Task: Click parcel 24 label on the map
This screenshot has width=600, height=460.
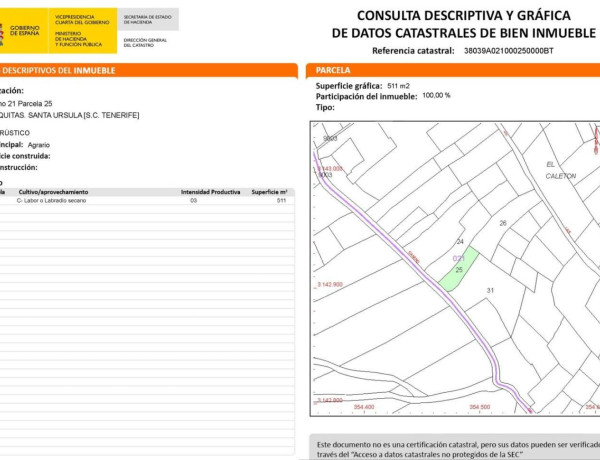Action: pos(459,242)
